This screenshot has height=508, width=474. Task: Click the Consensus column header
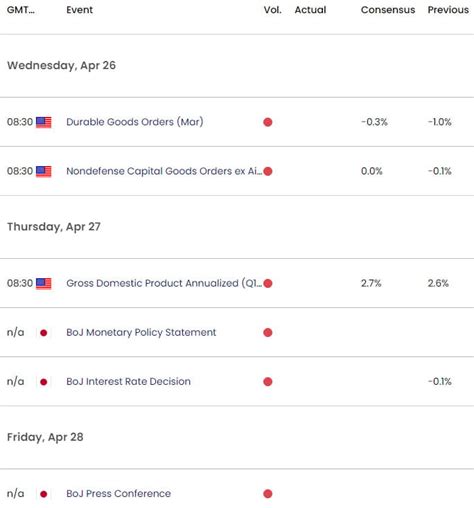tap(388, 10)
